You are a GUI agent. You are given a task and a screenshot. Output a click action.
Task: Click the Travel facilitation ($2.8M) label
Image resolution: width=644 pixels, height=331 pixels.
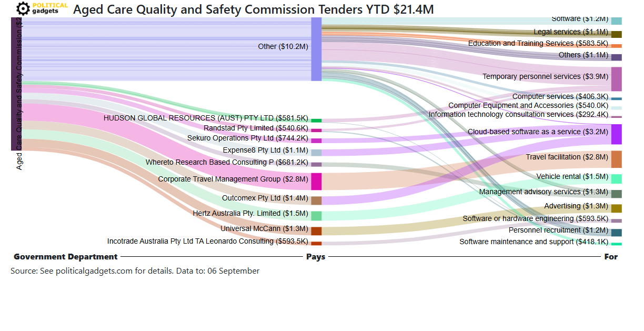tap(567, 157)
